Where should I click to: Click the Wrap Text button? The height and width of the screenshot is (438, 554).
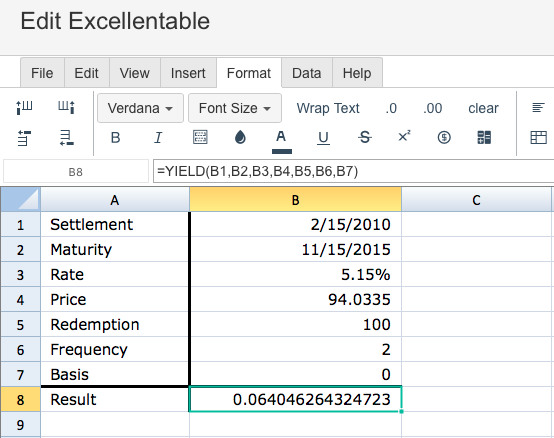click(328, 108)
